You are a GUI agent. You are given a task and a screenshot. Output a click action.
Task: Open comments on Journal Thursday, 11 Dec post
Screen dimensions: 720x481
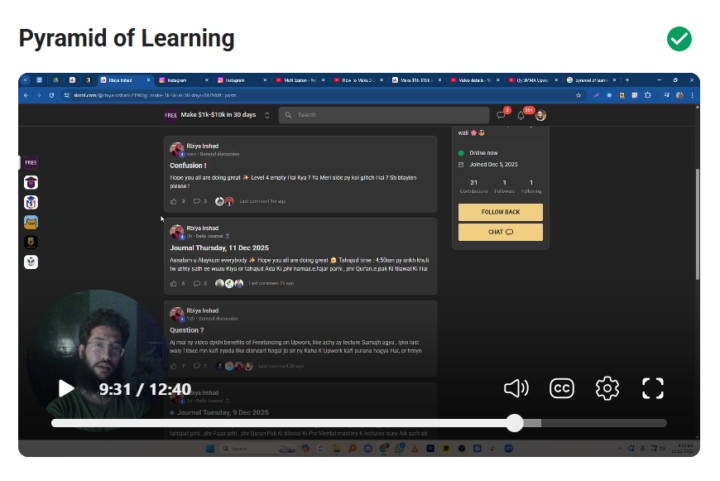(x=197, y=284)
